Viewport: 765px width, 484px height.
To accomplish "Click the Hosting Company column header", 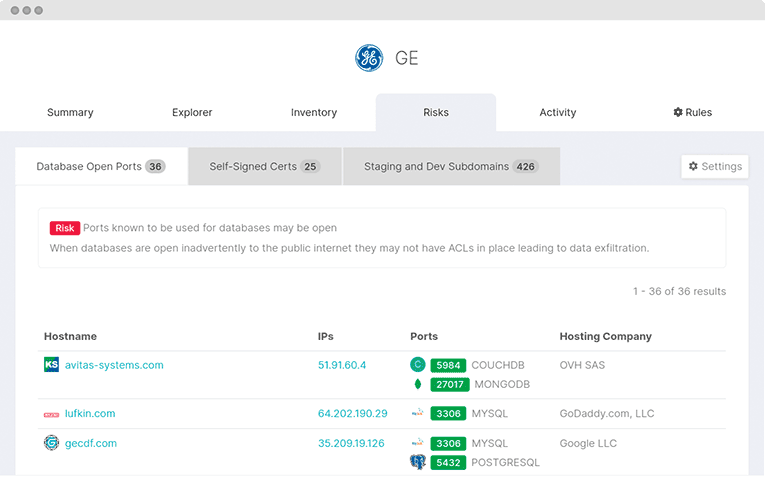I will click(605, 336).
